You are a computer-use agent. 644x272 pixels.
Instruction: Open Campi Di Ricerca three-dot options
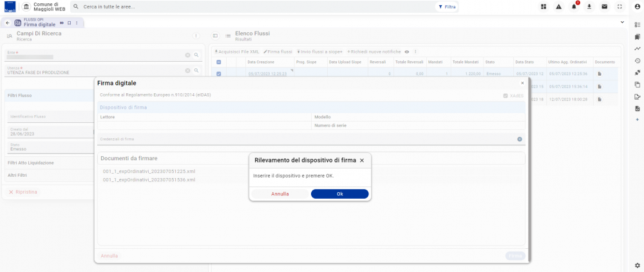pos(196,36)
